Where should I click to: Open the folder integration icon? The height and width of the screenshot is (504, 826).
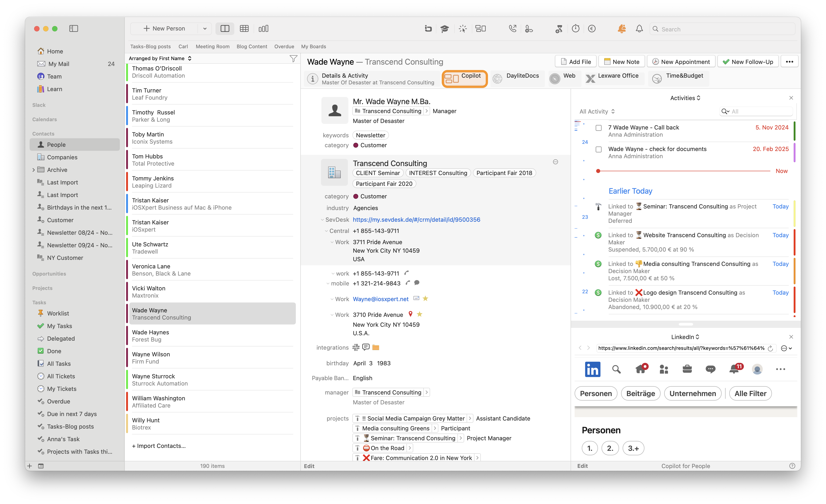click(376, 348)
